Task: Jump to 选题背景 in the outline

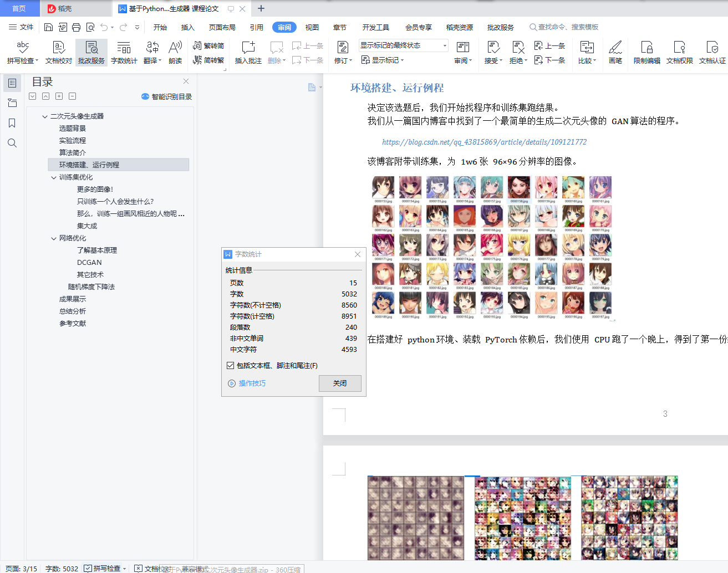Action: (x=73, y=129)
